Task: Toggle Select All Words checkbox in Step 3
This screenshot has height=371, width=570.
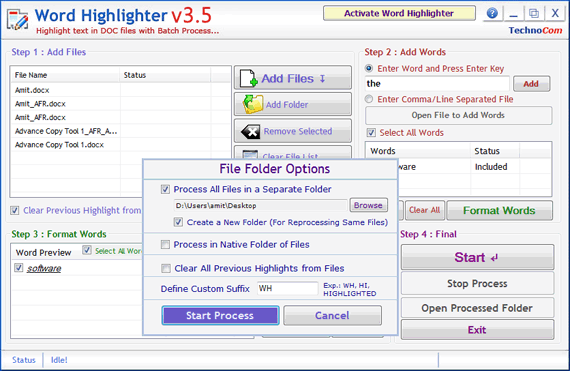Action: click(x=87, y=250)
